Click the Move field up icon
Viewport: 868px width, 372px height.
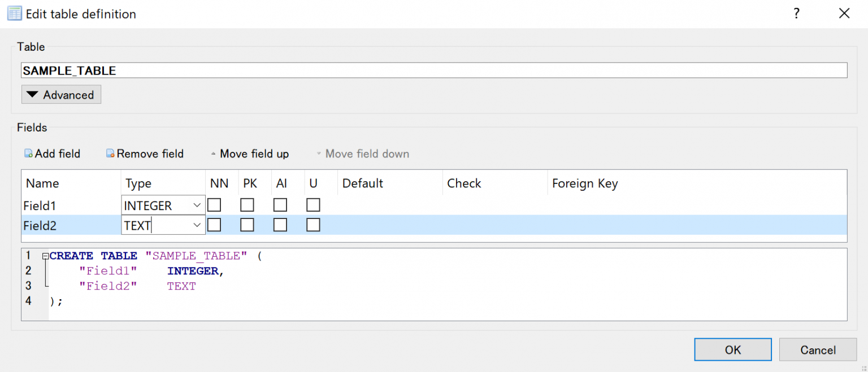tap(213, 153)
